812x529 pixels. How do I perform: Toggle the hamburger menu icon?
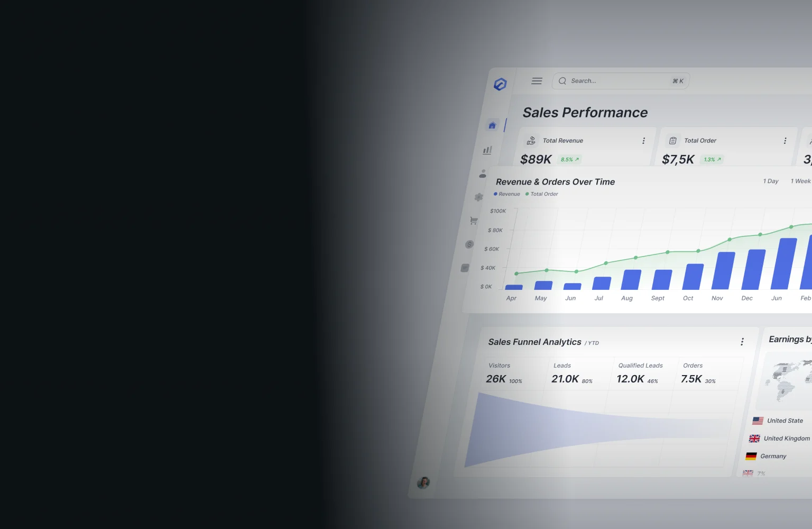click(x=537, y=81)
